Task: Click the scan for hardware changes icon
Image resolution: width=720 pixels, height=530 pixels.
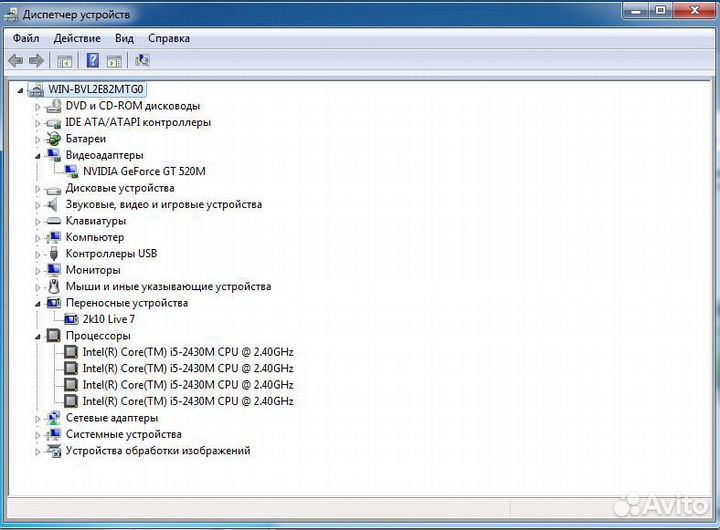Action: click(142, 60)
